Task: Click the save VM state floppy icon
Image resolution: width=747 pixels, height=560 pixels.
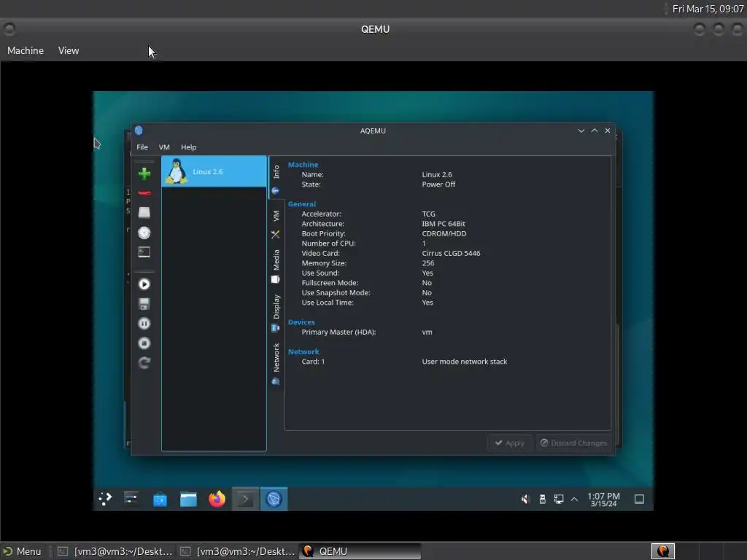Action: coord(144,304)
